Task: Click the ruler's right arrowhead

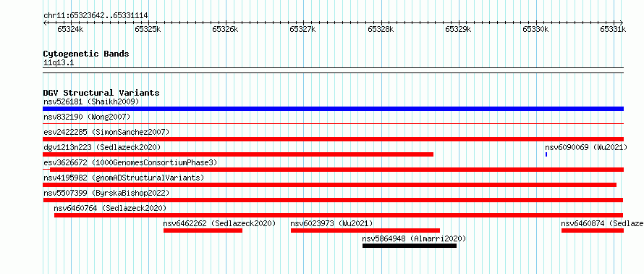Action: [622, 22]
